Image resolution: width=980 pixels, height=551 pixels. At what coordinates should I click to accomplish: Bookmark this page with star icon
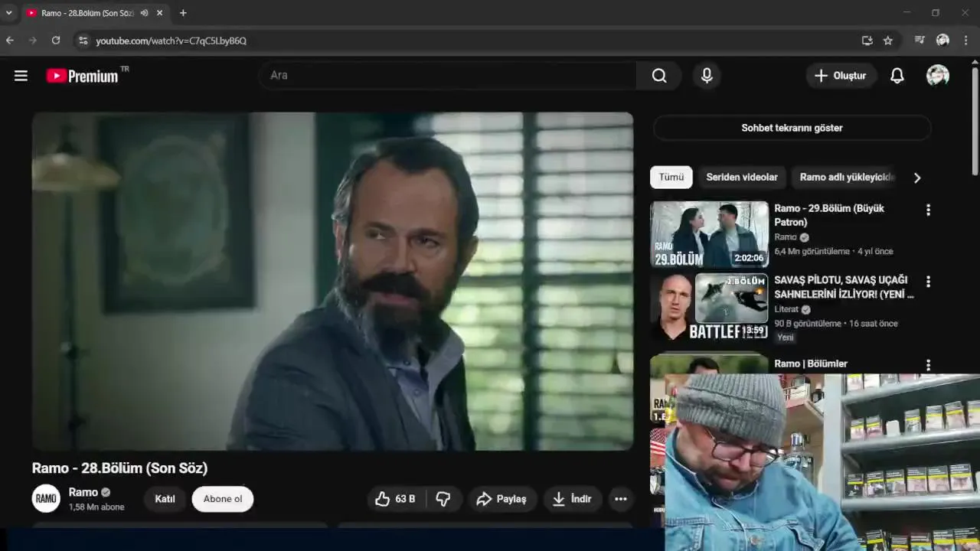[x=888, y=41]
